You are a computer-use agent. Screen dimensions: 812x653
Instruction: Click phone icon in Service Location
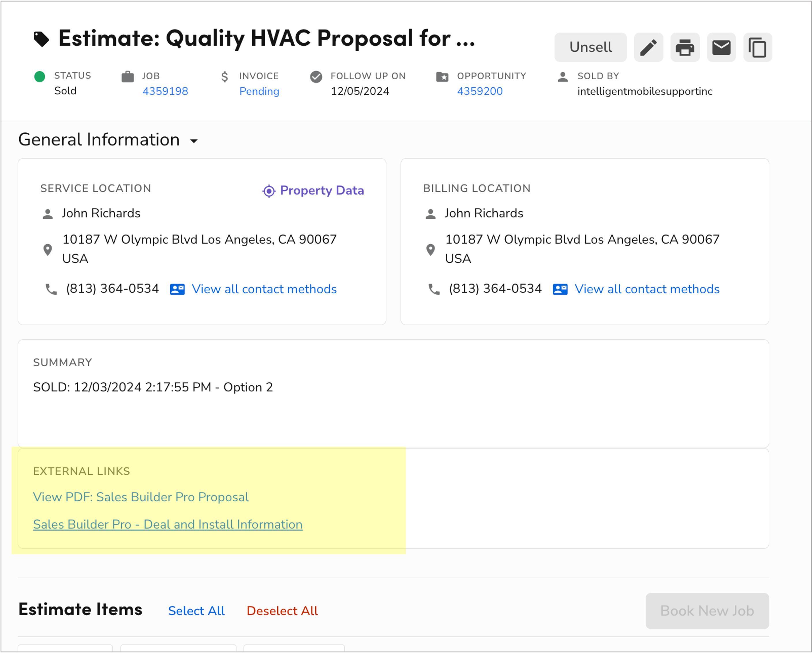(x=51, y=289)
